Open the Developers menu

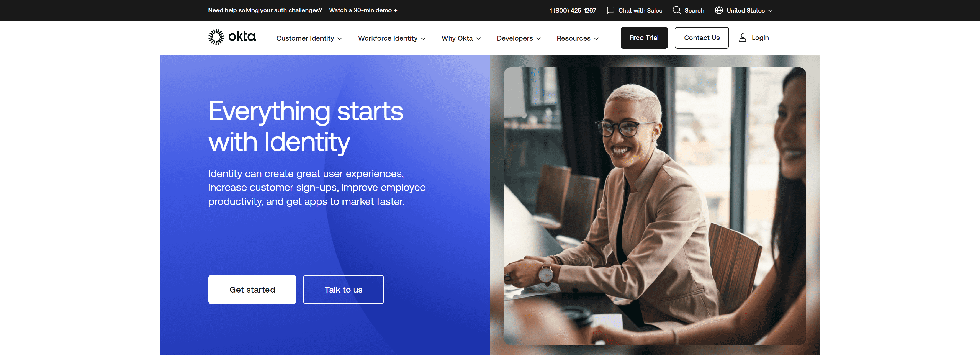click(x=519, y=38)
